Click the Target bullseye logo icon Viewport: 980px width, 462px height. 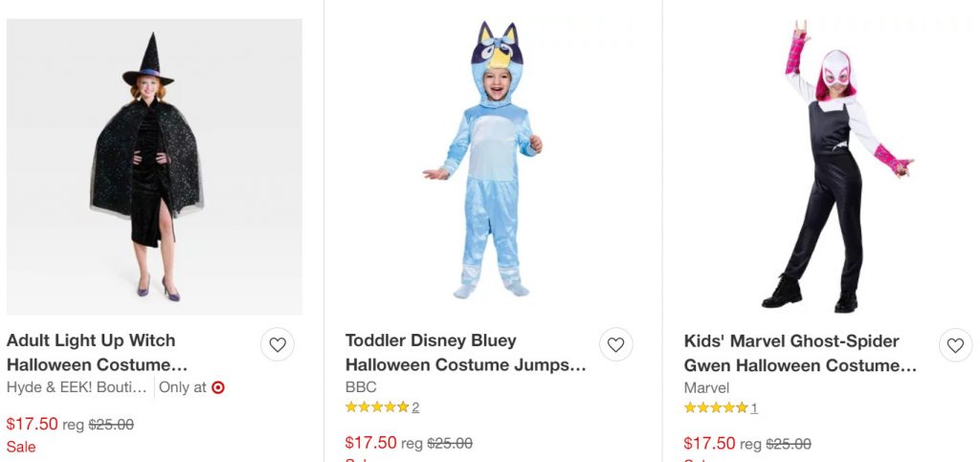(x=218, y=387)
